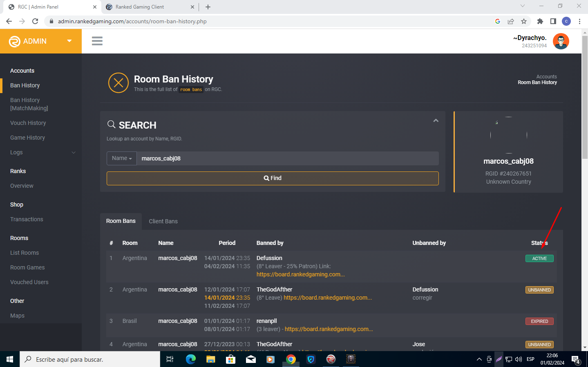Open the notification center icon
Viewport: 588px width, 367px height.
tap(576, 360)
